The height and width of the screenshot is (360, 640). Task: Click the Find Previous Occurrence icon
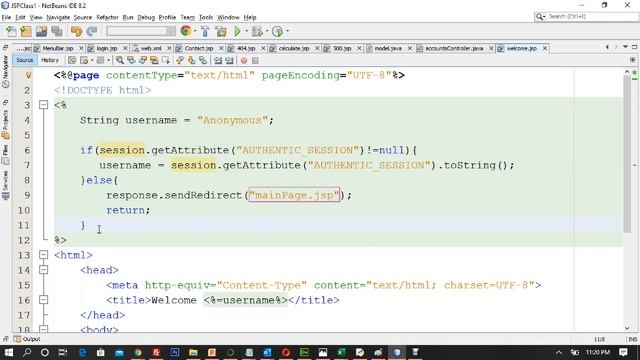[x=131, y=60]
